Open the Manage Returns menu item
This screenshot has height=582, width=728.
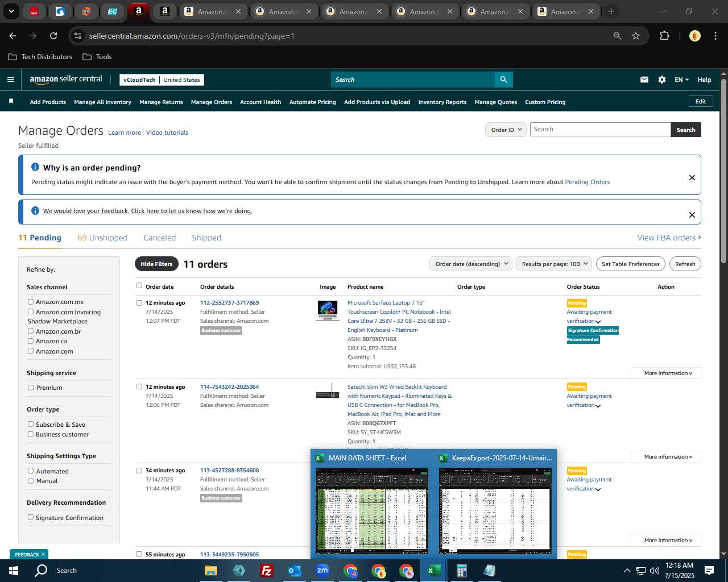(161, 102)
